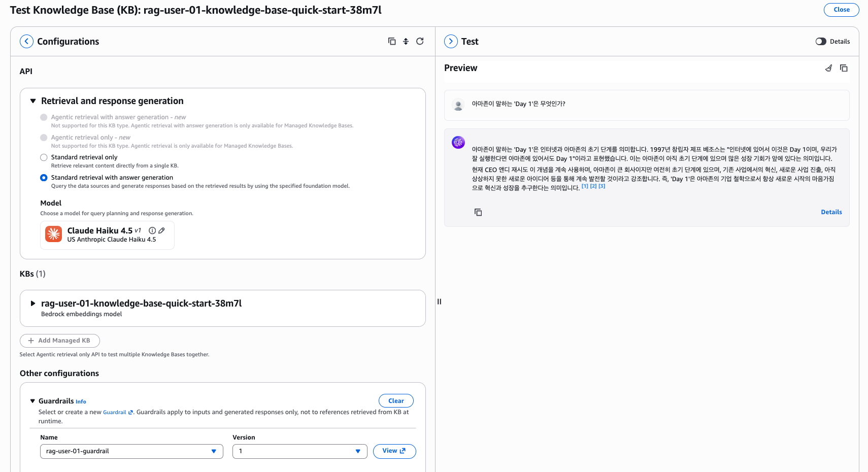Click the 'KBs (1)' heading
Viewport: 868px width, 472px height.
tap(32, 274)
